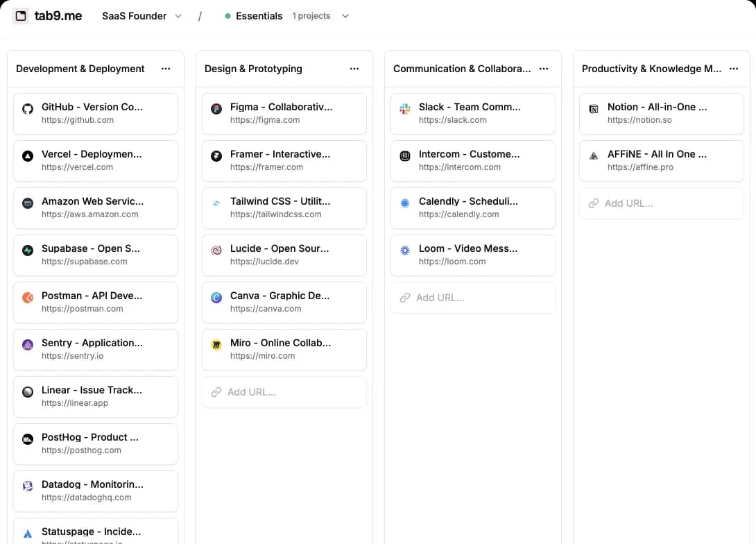
Task: Expand the Essentials projects dropdown chevron
Action: pos(345,16)
